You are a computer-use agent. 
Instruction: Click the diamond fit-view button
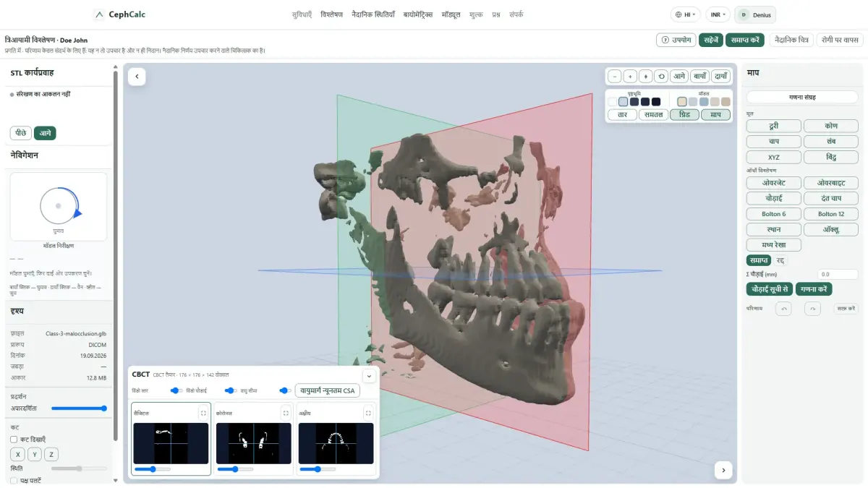[644, 76]
